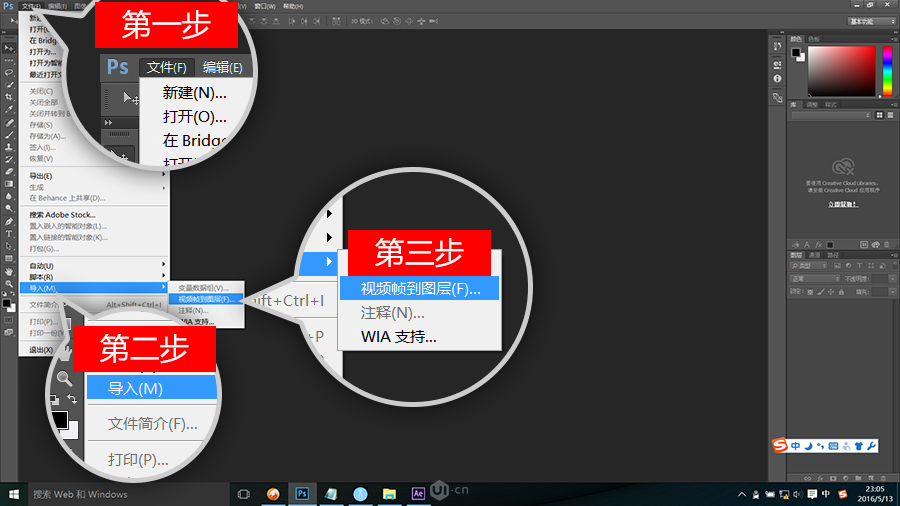Click the foreground color swatch in Color panel

(796, 52)
